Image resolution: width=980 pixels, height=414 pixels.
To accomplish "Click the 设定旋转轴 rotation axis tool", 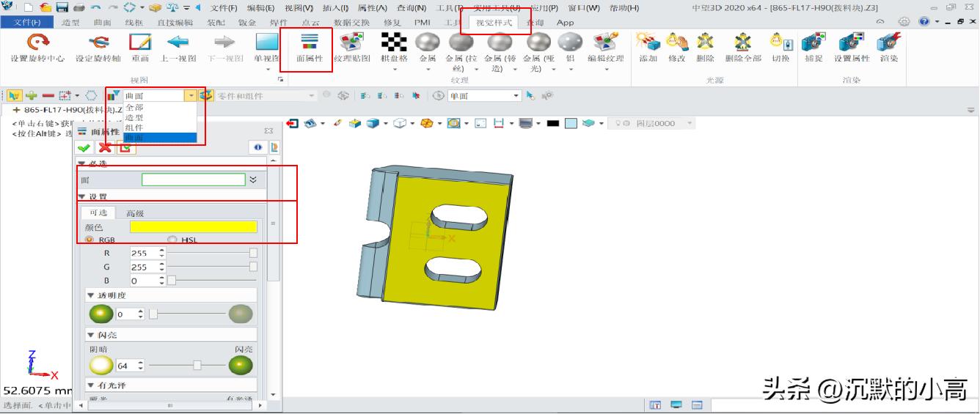I will 98,48.
